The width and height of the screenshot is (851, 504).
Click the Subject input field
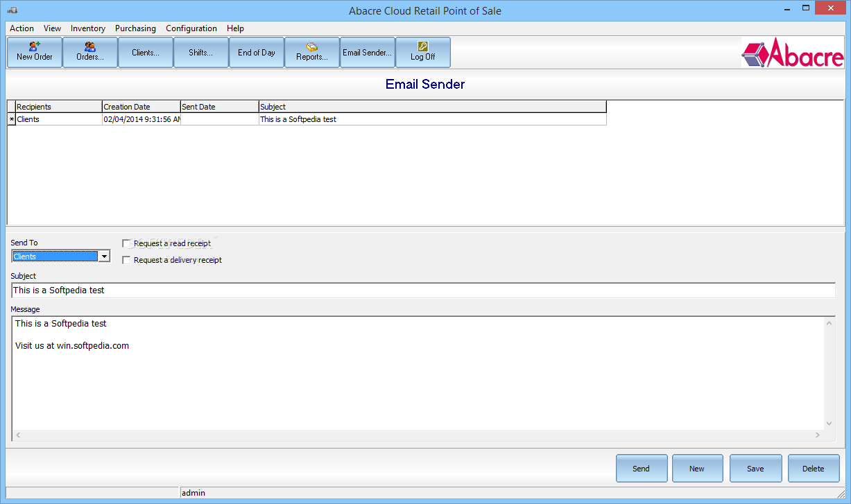423,290
